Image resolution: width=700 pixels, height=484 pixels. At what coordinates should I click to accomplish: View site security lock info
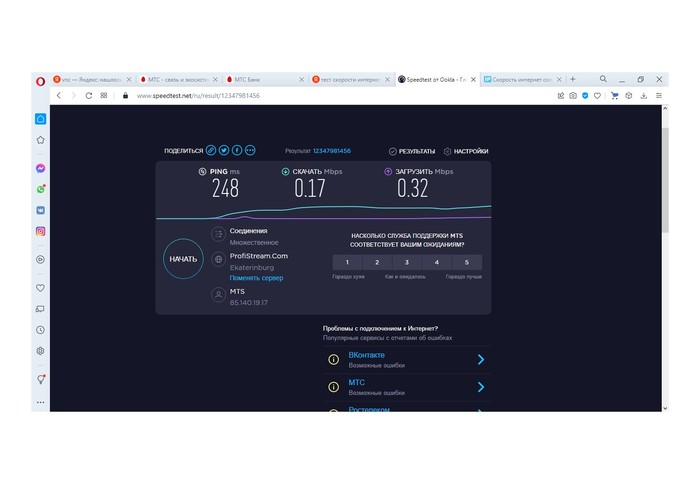pos(125,96)
